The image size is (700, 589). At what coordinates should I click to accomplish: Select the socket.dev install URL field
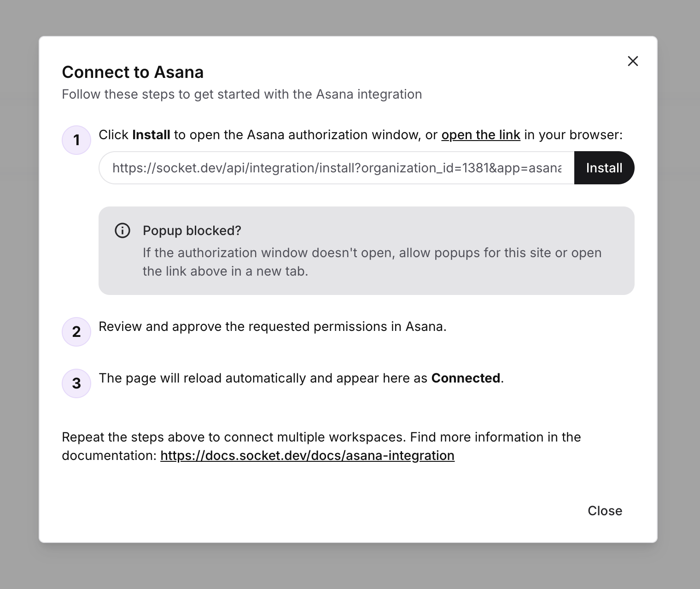(337, 168)
